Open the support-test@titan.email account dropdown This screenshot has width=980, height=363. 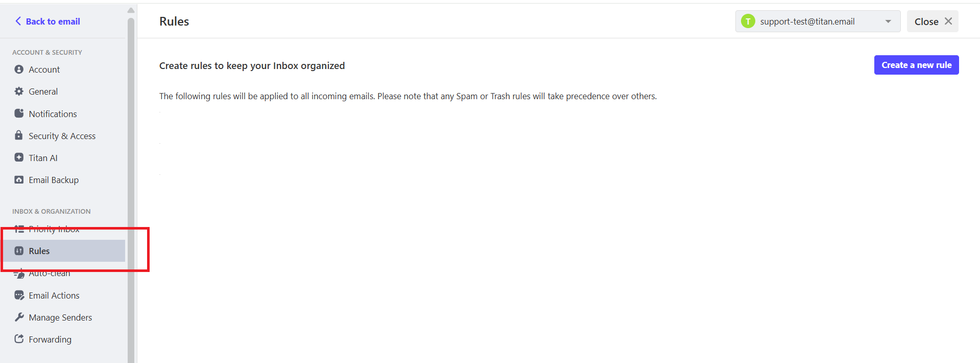coord(818,21)
